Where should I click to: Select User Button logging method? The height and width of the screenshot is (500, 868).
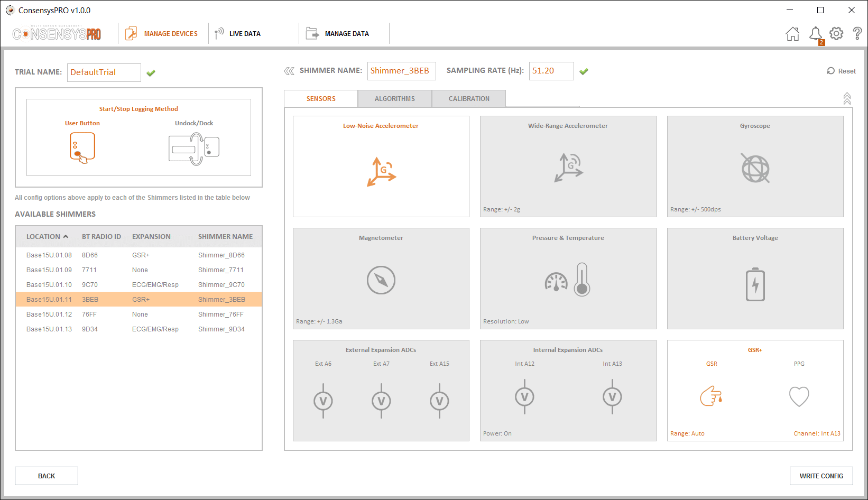click(x=82, y=147)
